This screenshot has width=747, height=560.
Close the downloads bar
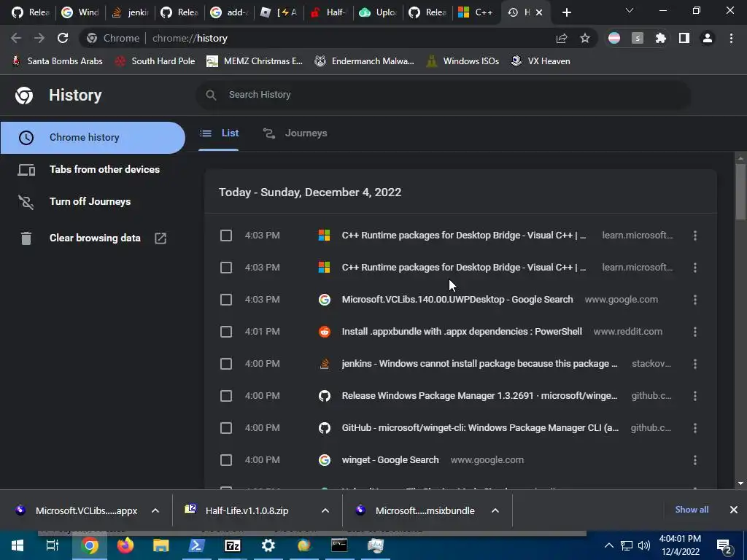(734, 510)
